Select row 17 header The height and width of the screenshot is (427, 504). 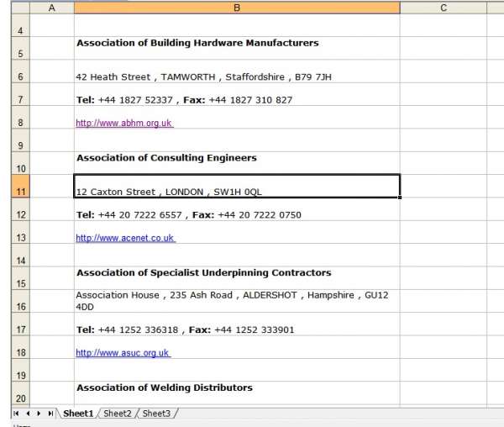point(20,324)
